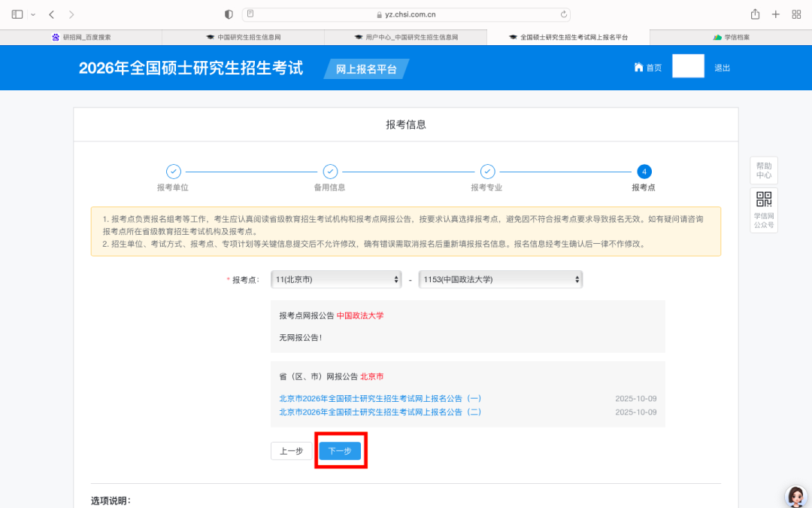Toggle the Safari sidebar icon
This screenshot has height=508, width=812.
(17, 14)
